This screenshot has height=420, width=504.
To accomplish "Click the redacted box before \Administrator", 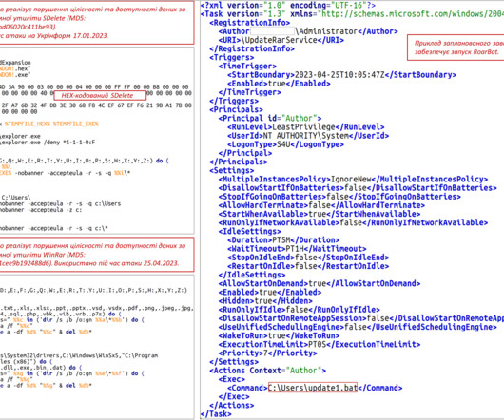I will point(272,31).
